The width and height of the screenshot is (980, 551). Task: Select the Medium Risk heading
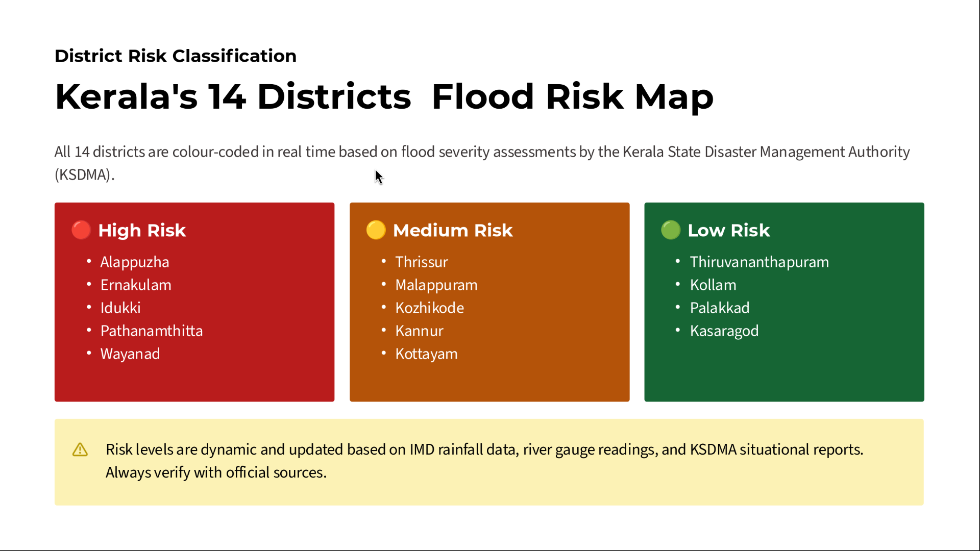453,231
